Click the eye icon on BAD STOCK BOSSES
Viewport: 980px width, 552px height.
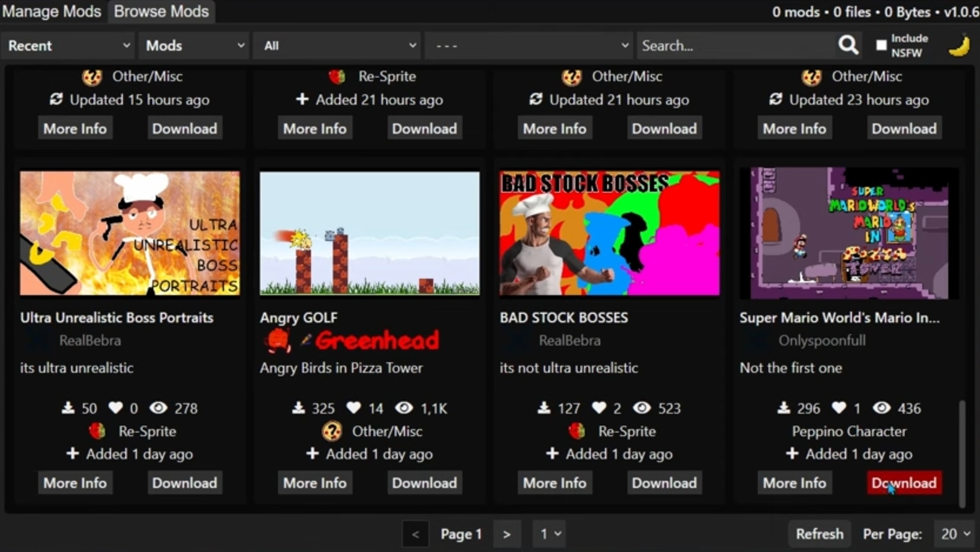642,407
